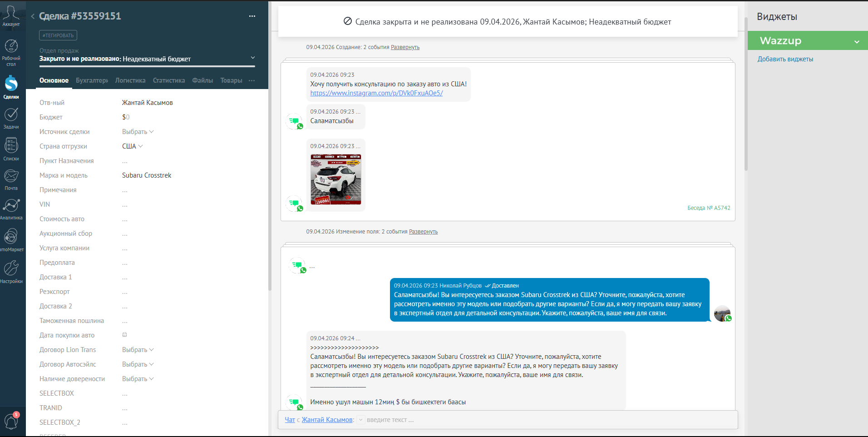Open Страна отгрузки США dropdown
The image size is (868, 437).
133,146
